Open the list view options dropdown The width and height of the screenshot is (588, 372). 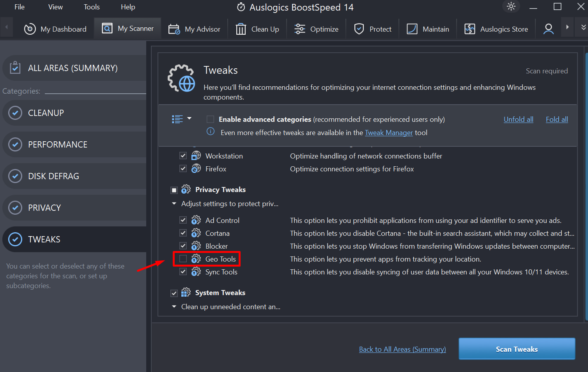pyautogui.click(x=182, y=119)
